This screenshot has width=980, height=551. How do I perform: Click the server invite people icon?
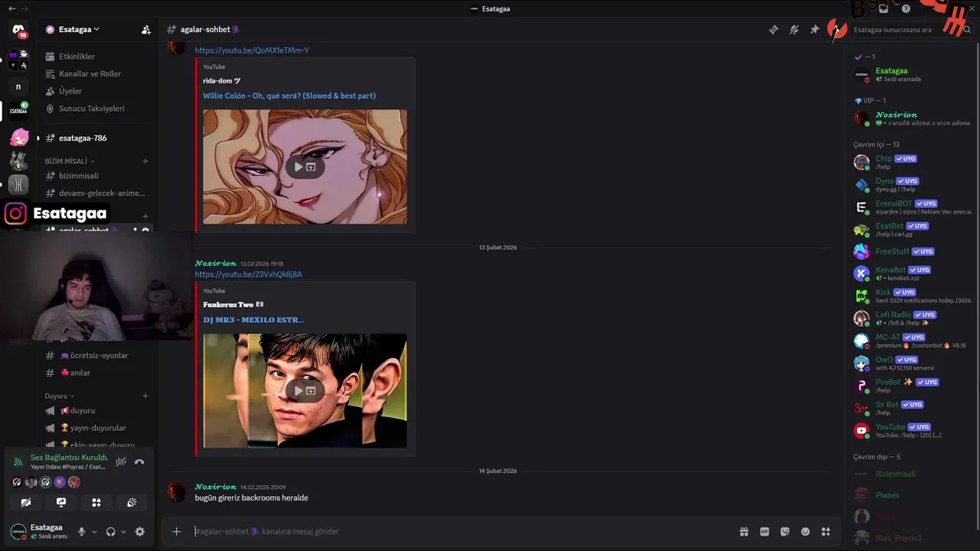145,30
